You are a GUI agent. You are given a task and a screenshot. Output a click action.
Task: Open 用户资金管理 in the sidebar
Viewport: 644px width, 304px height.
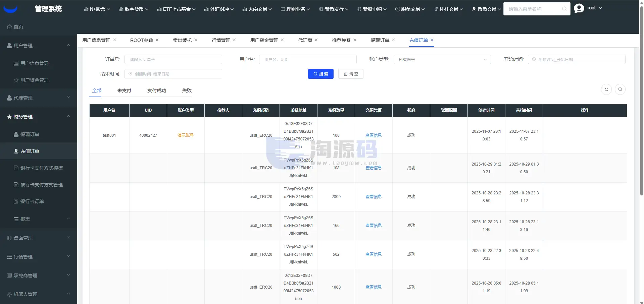(x=39, y=80)
